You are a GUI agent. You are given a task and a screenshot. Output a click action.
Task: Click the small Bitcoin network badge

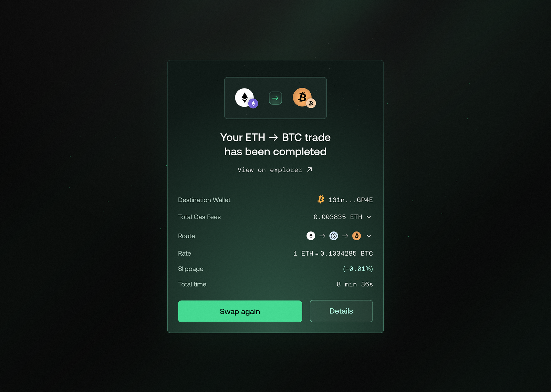(x=311, y=103)
